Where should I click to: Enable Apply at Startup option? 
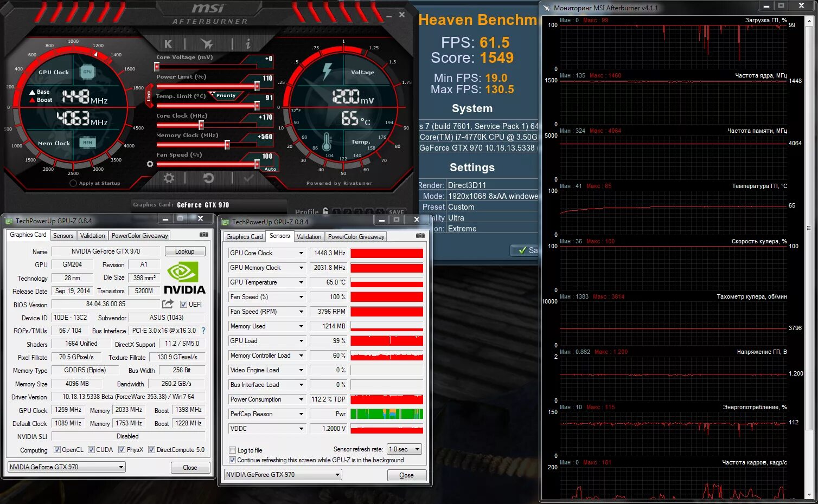pos(73,183)
